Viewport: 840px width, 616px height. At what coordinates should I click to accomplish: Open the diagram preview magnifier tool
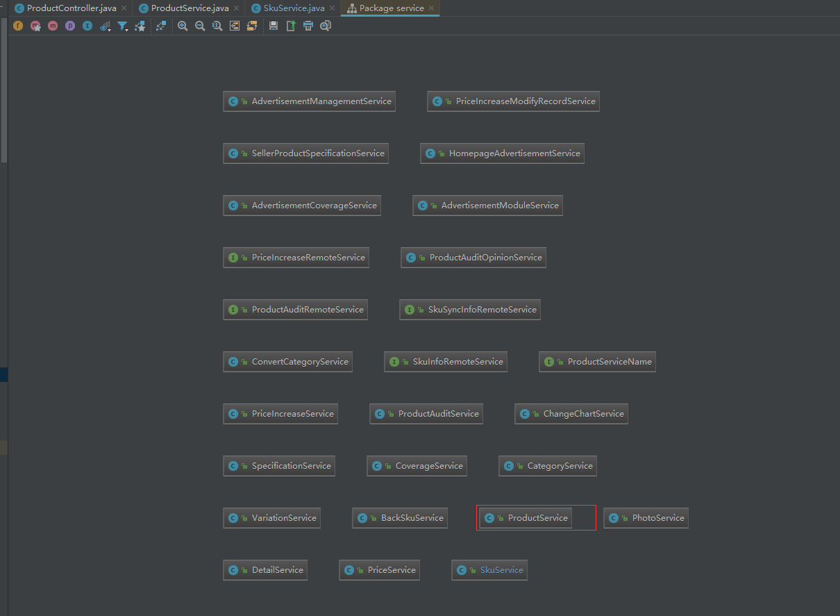pyautogui.click(x=325, y=26)
